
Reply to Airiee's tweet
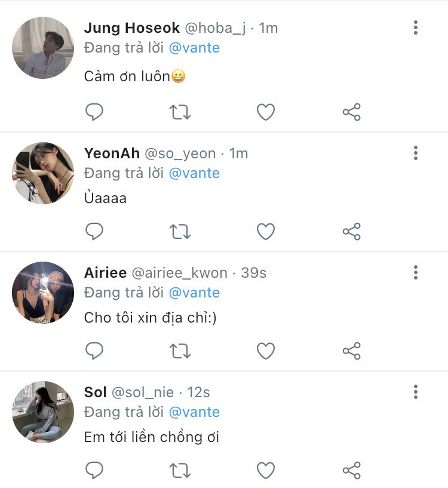click(x=94, y=351)
